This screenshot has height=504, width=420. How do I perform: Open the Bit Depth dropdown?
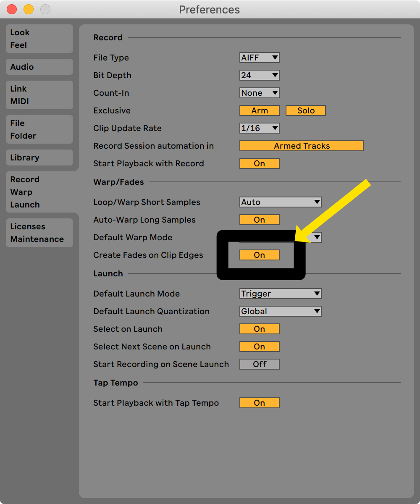260,75
